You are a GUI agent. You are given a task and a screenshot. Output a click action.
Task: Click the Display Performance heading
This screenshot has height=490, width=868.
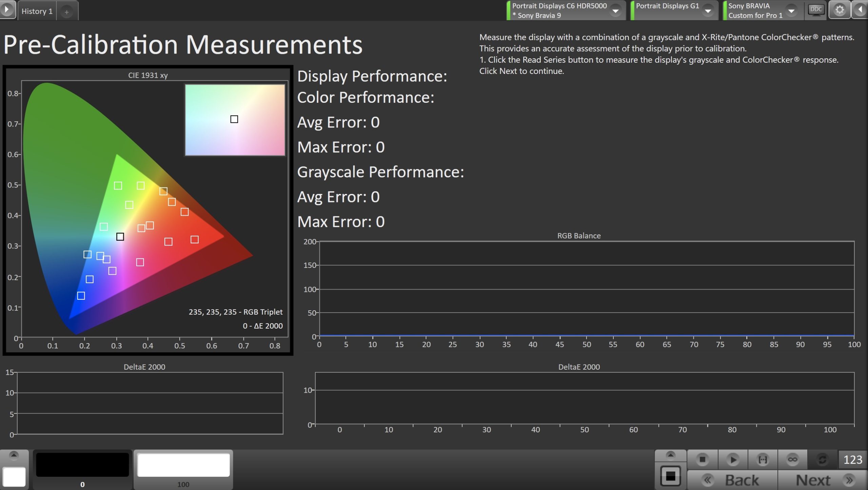click(372, 76)
